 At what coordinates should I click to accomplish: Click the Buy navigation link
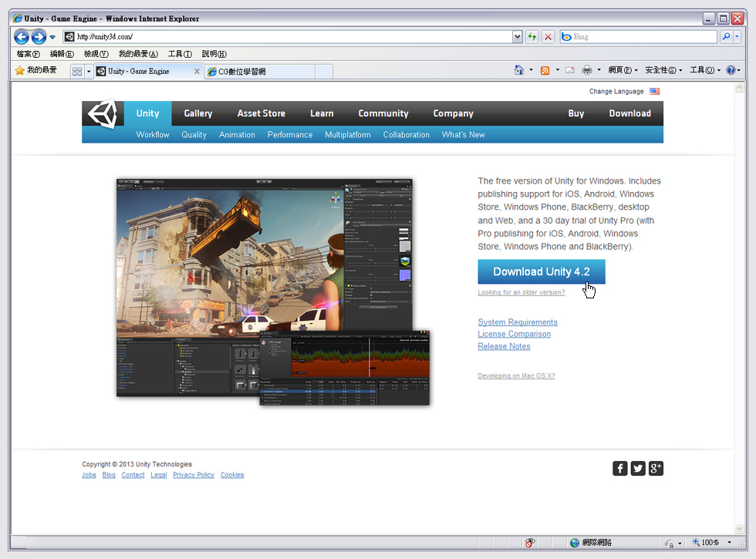coord(576,114)
